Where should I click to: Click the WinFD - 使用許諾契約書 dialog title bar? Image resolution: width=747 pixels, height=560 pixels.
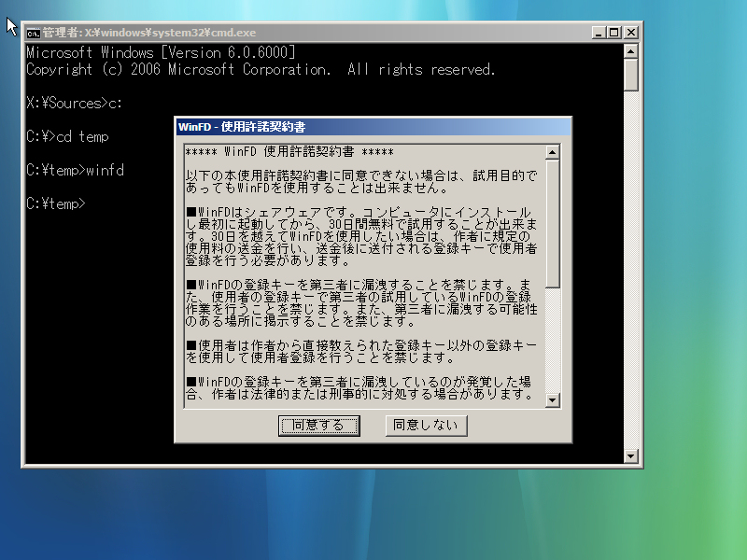(373, 127)
